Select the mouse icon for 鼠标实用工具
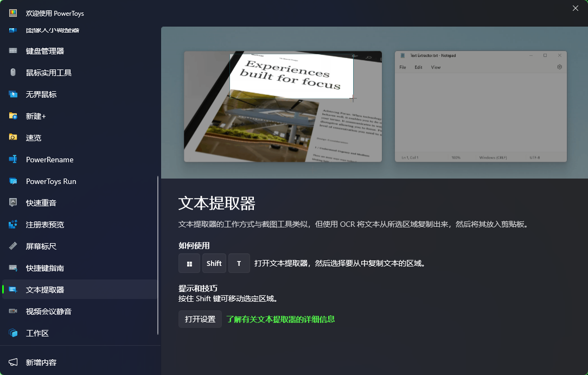588x375 pixels. (x=13, y=72)
